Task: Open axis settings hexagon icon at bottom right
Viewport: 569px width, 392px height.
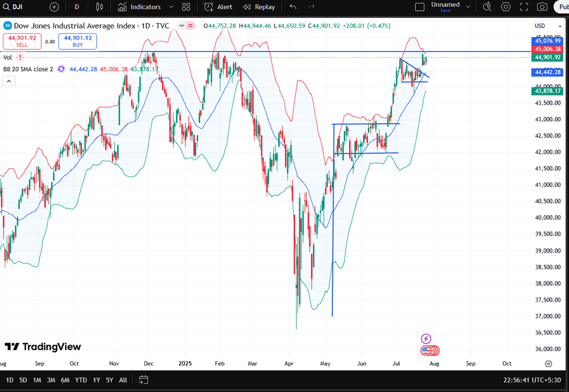Action: tap(549, 364)
